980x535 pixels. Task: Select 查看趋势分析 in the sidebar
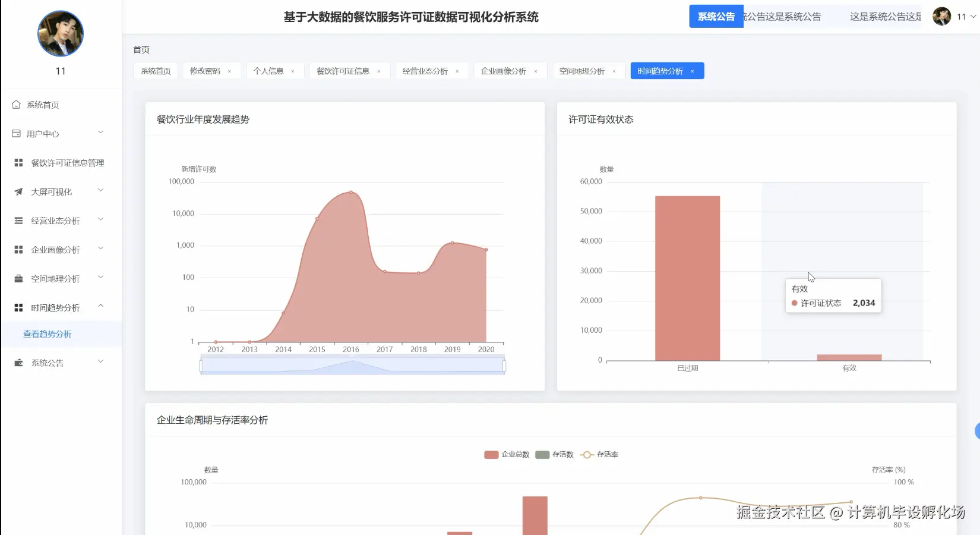click(x=48, y=334)
